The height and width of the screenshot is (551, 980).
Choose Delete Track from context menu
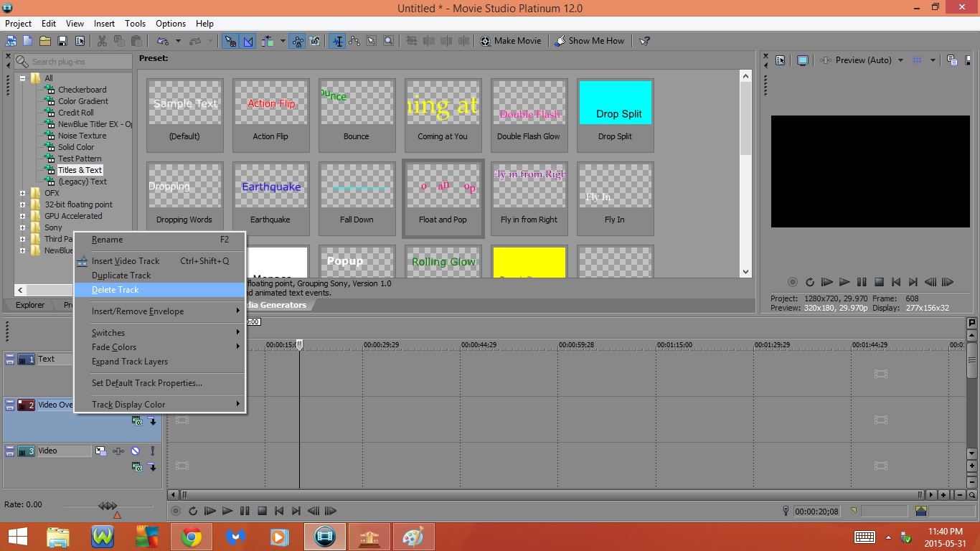coord(159,290)
